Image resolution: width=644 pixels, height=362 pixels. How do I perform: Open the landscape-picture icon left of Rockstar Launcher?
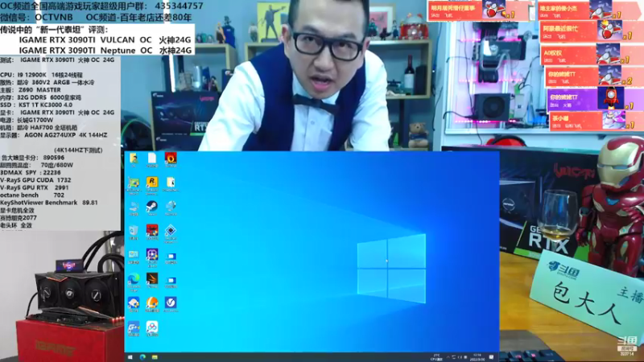[x=134, y=184]
